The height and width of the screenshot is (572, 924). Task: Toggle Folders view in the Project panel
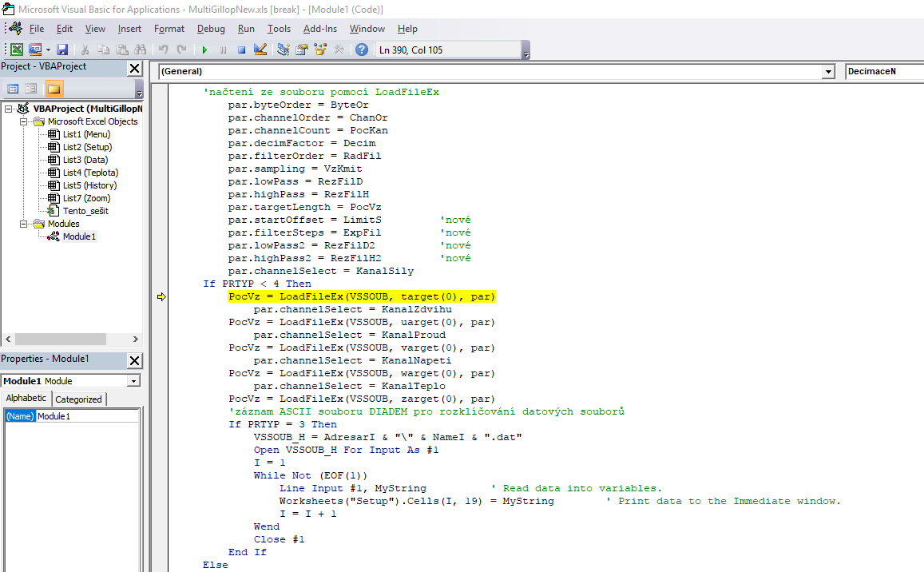click(x=54, y=89)
